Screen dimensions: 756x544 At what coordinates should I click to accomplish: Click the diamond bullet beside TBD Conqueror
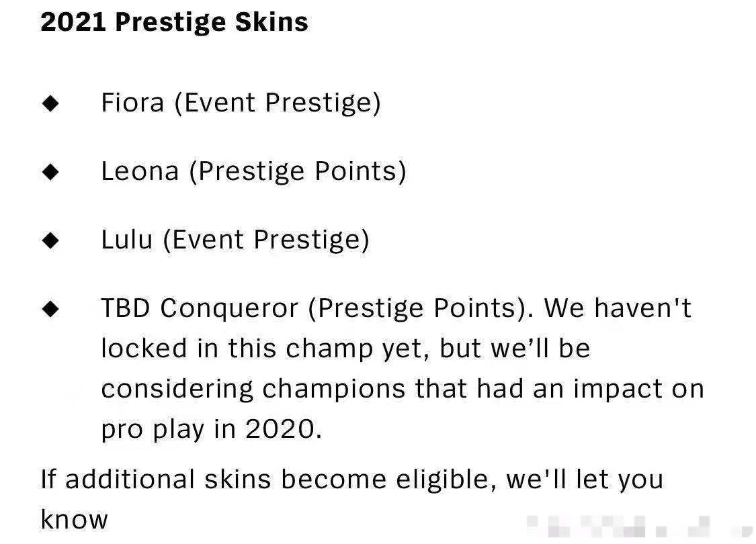click(50, 309)
